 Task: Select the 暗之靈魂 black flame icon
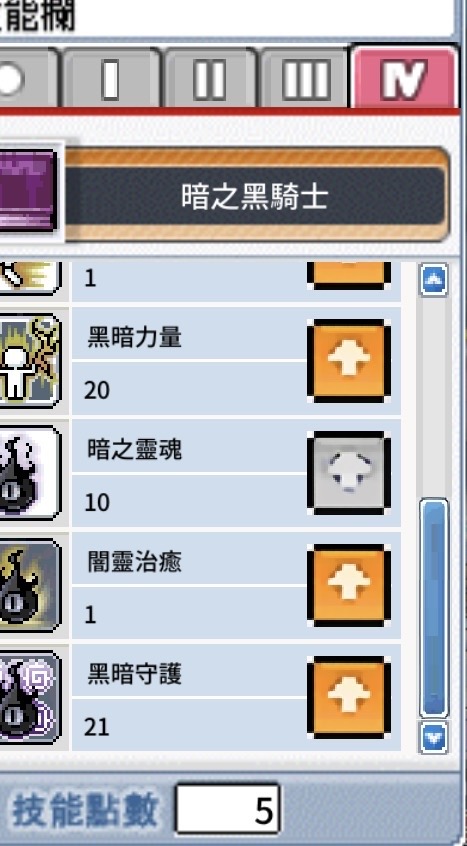(x=30, y=473)
